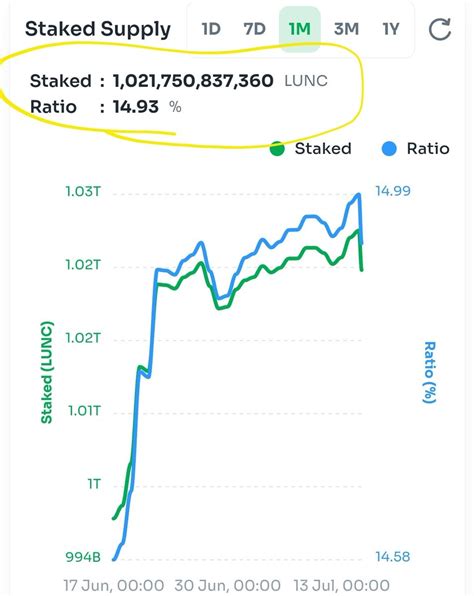
Task: Switch to the 7D time range
Action: [254, 29]
